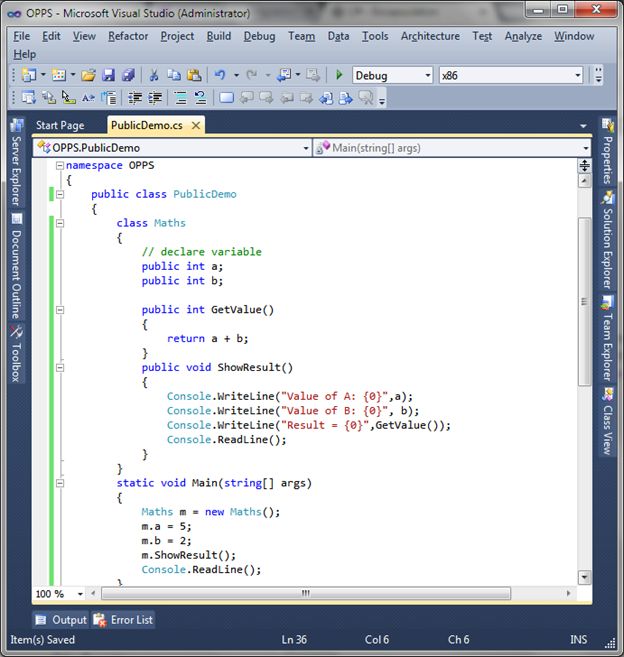
Task: Collapse the GetValue() method region
Action: tap(60, 310)
